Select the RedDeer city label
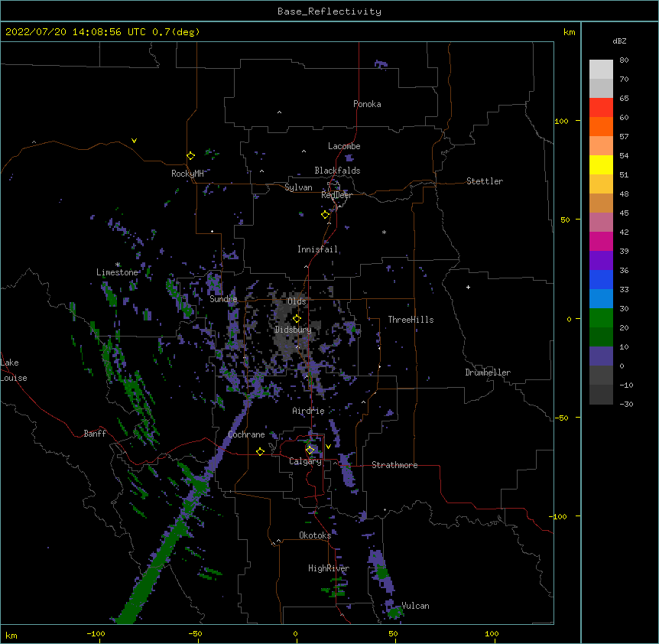Viewport: 659px width, 644px height. pyautogui.click(x=336, y=195)
